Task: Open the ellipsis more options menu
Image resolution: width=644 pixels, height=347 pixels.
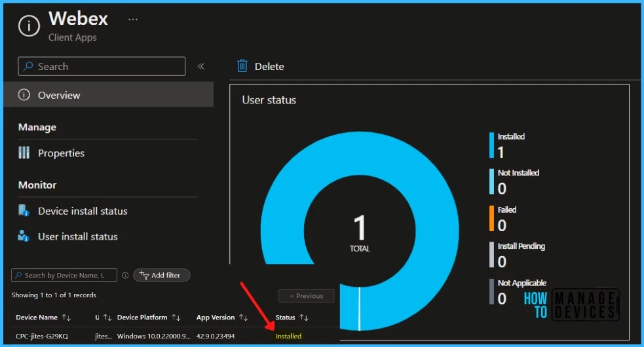Action: (x=132, y=19)
